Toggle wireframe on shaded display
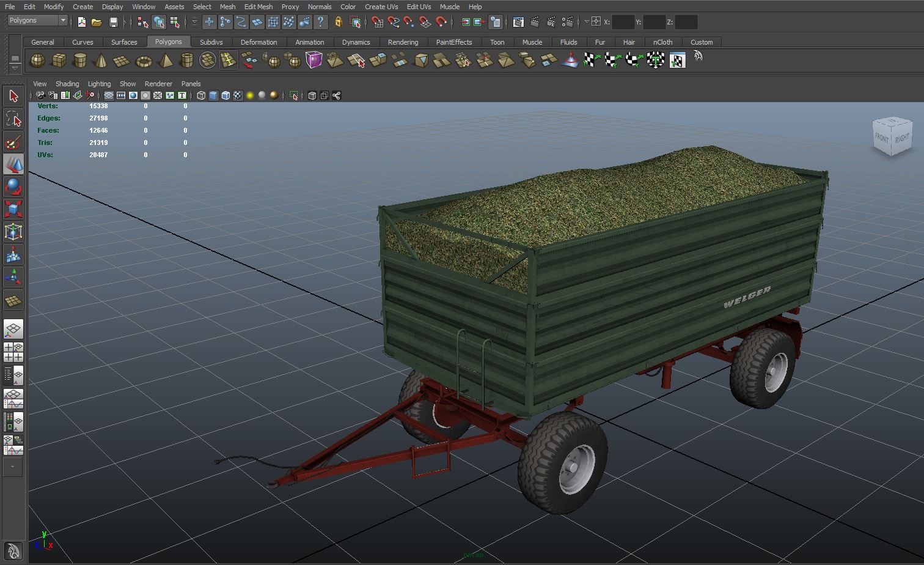924x565 pixels. 226,95
